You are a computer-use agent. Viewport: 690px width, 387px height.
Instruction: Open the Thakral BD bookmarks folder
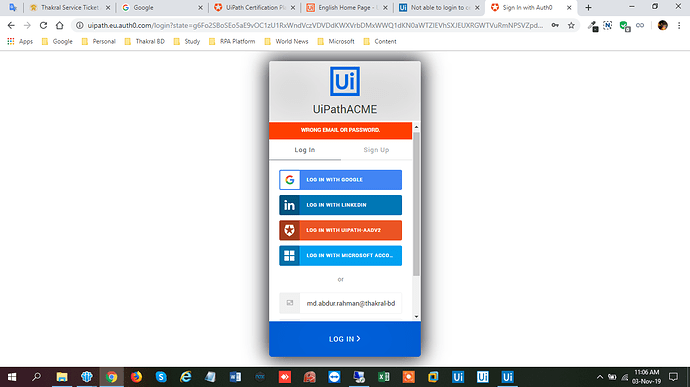coord(145,41)
